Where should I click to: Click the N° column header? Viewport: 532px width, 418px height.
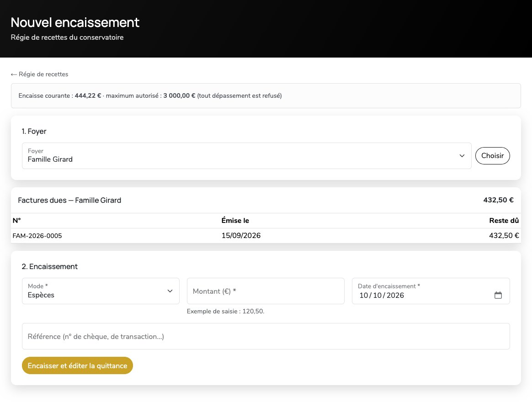coord(16,221)
